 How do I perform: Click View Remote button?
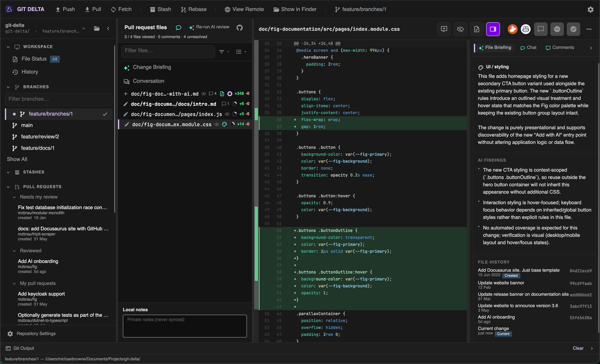pyautogui.click(x=244, y=9)
